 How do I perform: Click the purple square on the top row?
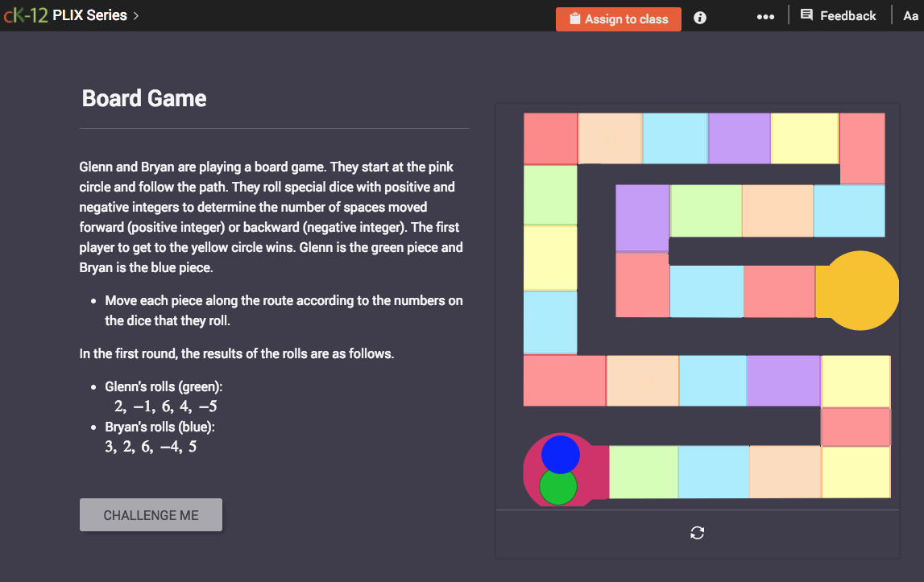click(740, 138)
